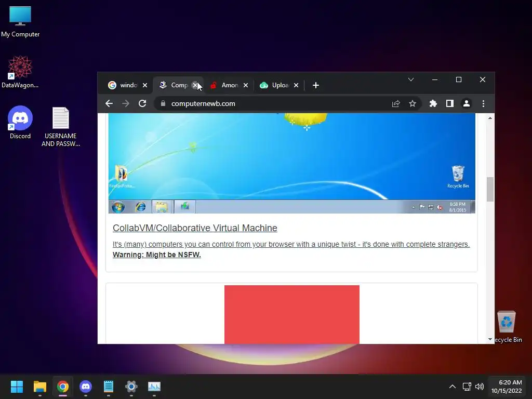The image size is (532, 399).
Task: Toggle the Chrome side panel
Action: 450,103
